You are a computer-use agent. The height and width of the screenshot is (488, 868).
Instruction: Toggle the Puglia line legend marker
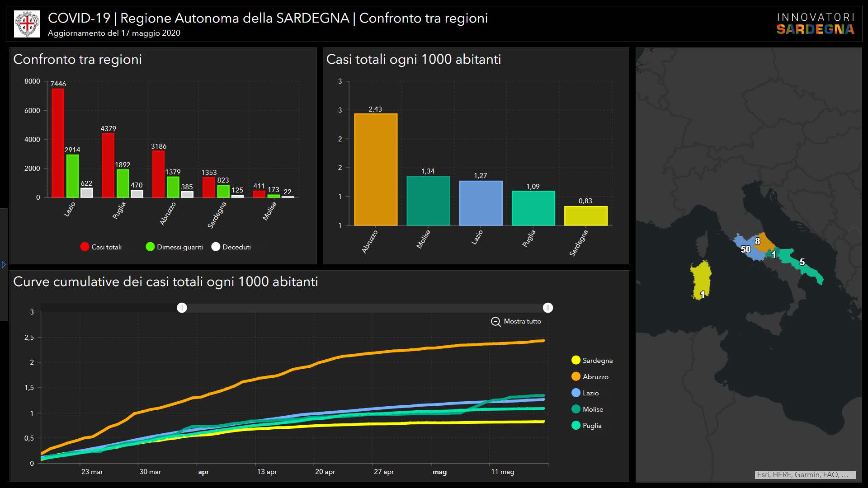tap(576, 426)
